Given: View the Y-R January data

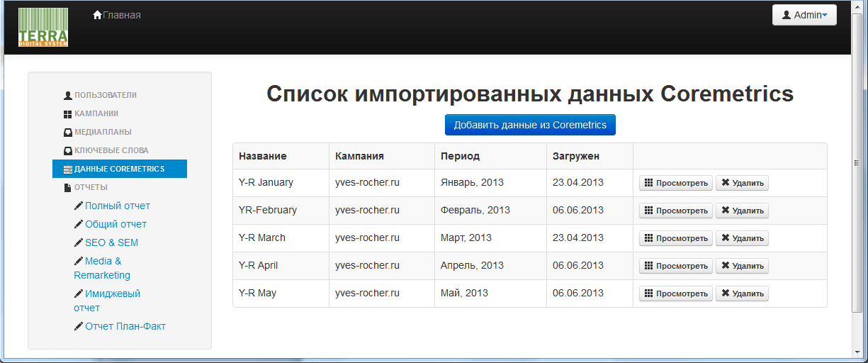Looking at the screenshot, I should pos(676,183).
